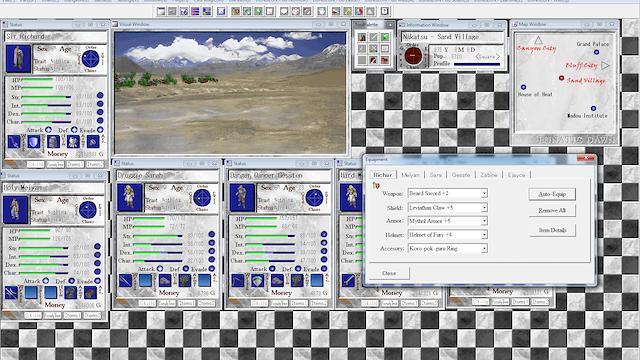Click Sir Richard's accessory slot icon
The image size is (640, 360).
tap(93, 142)
